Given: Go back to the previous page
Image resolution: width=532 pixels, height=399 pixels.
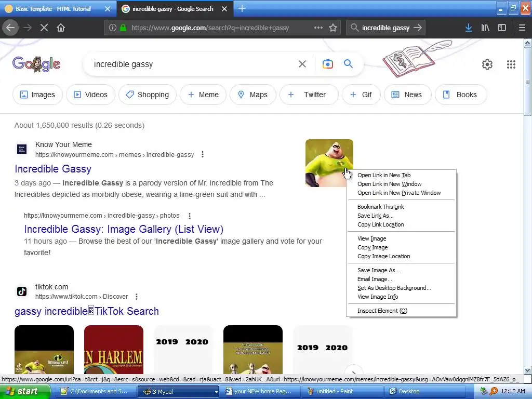Looking at the screenshot, I should tap(10, 28).
